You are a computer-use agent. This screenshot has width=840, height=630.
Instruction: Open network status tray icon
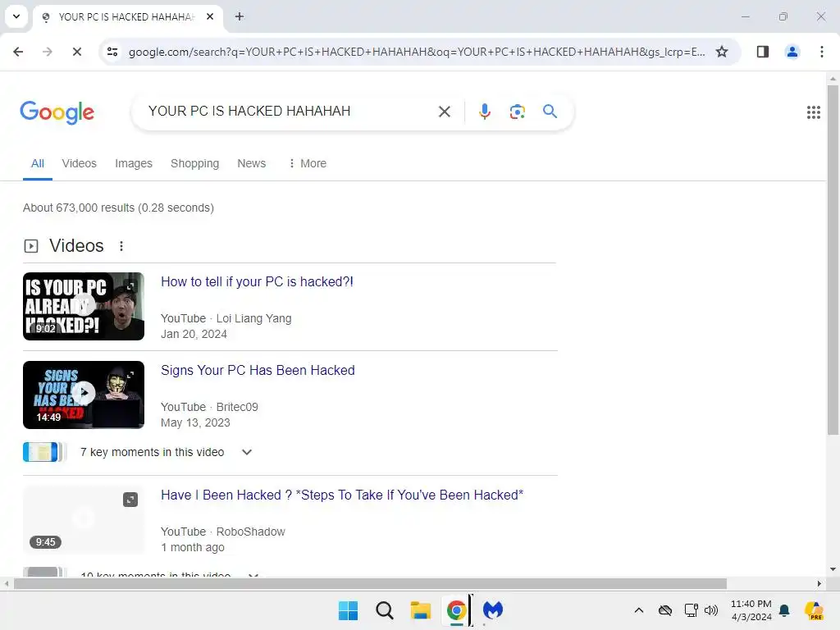(x=691, y=610)
